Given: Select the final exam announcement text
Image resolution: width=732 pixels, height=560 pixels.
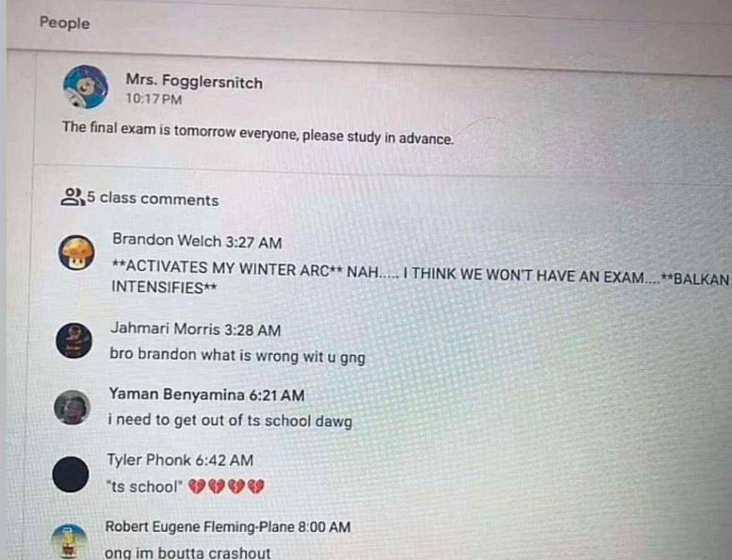Looking at the screenshot, I should tap(258, 133).
